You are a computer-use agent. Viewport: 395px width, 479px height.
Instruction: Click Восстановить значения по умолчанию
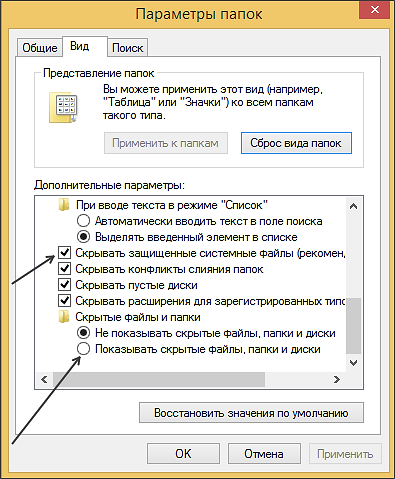tap(251, 413)
